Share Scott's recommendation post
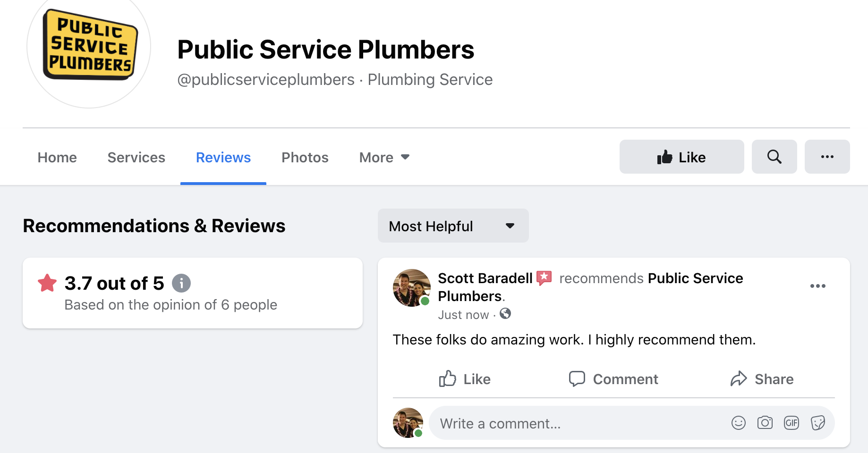The width and height of the screenshot is (868, 453). click(x=762, y=379)
